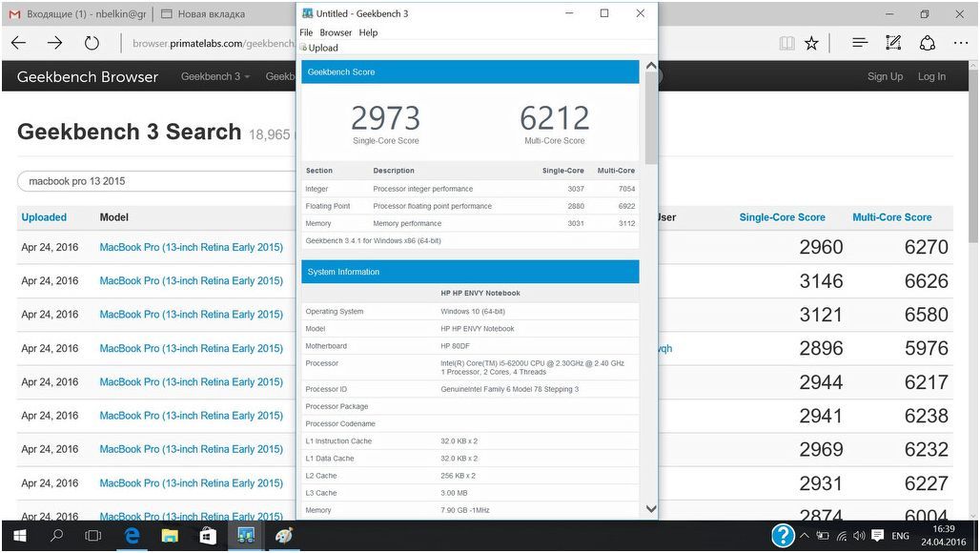This screenshot has width=980, height=553.
Task: Make a web note with pen icon
Action: pyautogui.click(x=893, y=43)
